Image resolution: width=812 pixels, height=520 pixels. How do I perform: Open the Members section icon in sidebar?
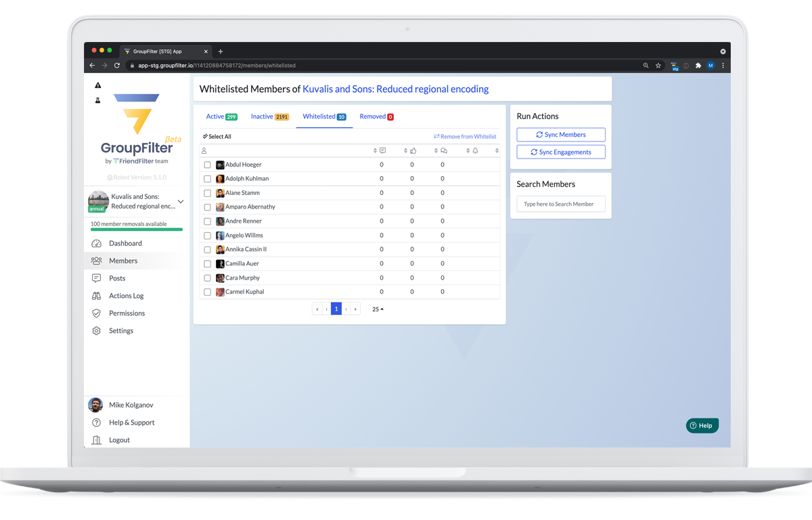[96, 261]
